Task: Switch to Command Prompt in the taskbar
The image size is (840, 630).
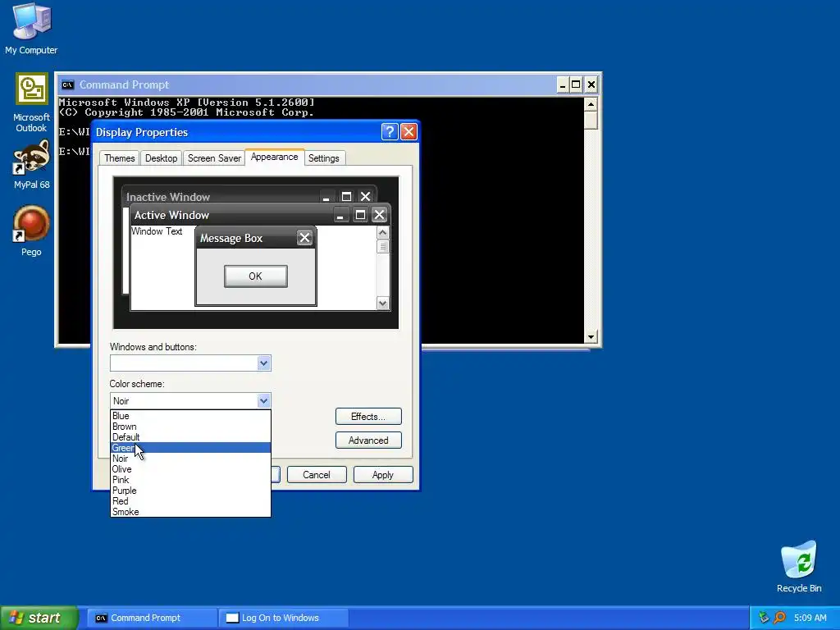Action: click(x=152, y=618)
